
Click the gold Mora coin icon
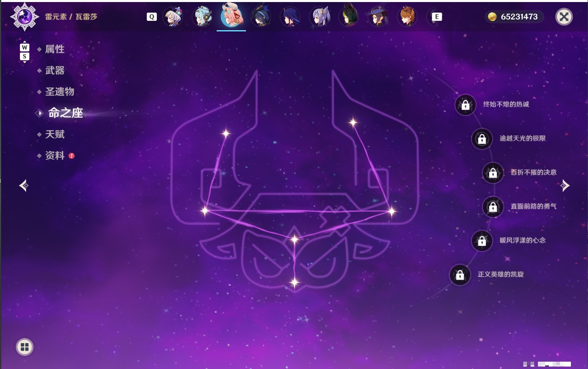click(x=492, y=17)
